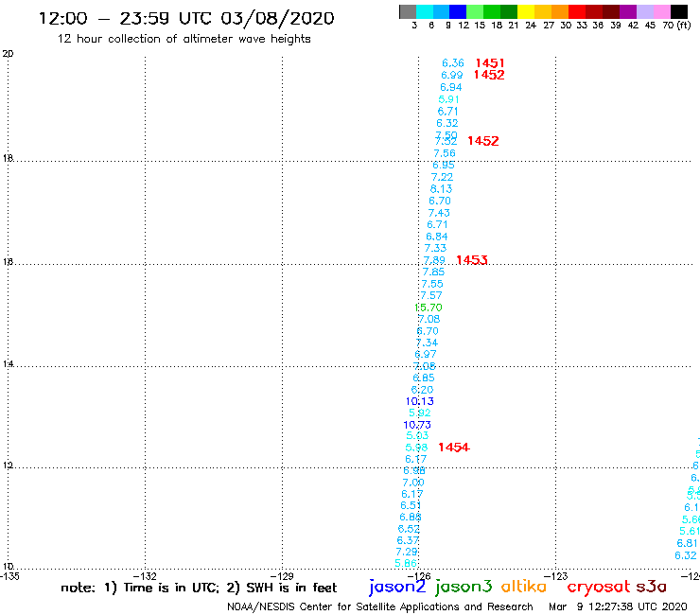Select the cyan swatch in the legend
700x615 pixels.
coord(425,11)
